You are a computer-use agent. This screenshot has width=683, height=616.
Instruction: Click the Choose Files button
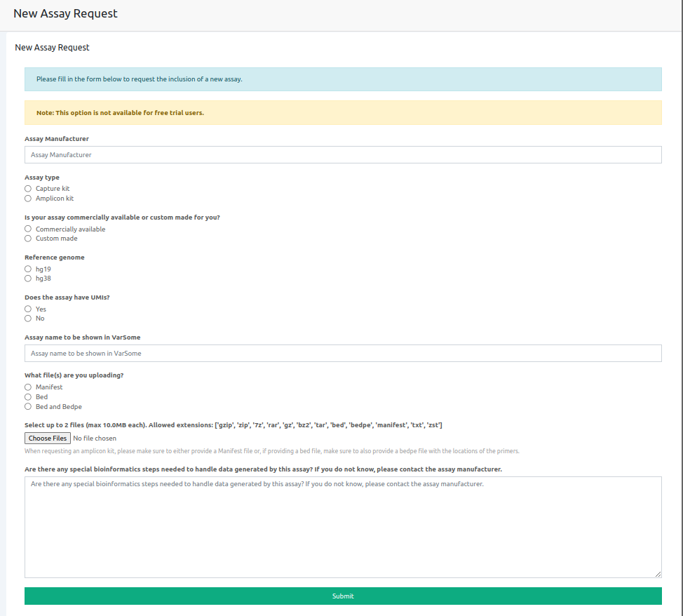coord(48,438)
